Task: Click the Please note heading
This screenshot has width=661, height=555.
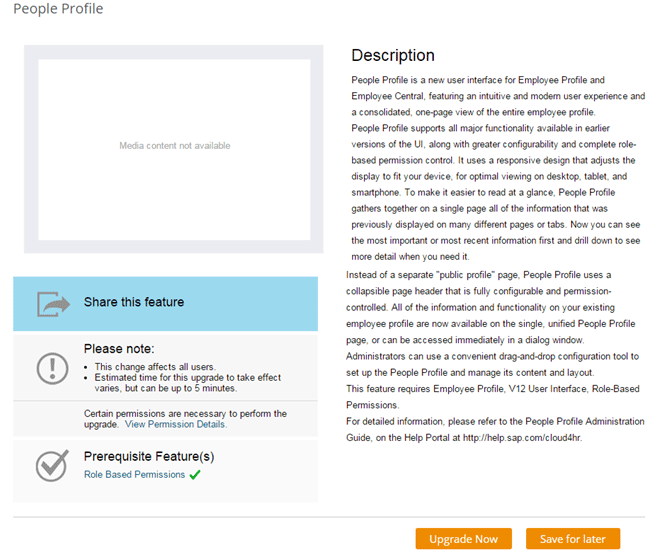Action: (119, 349)
